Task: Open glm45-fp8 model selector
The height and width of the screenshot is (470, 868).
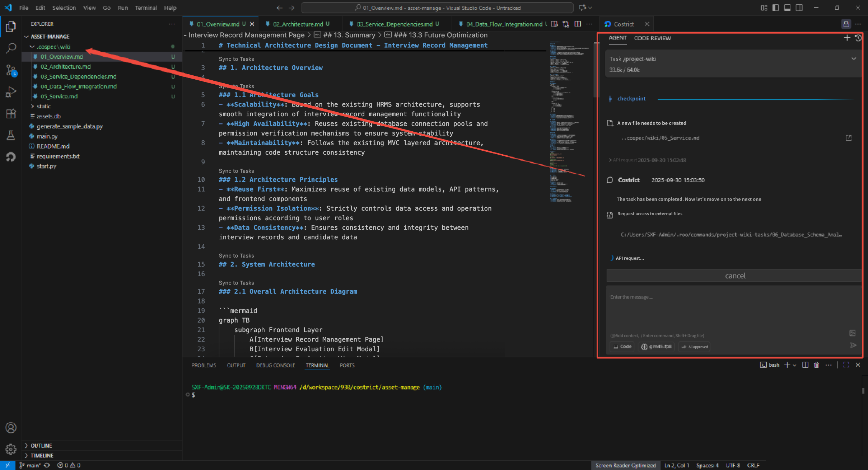Action: pos(656,347)
